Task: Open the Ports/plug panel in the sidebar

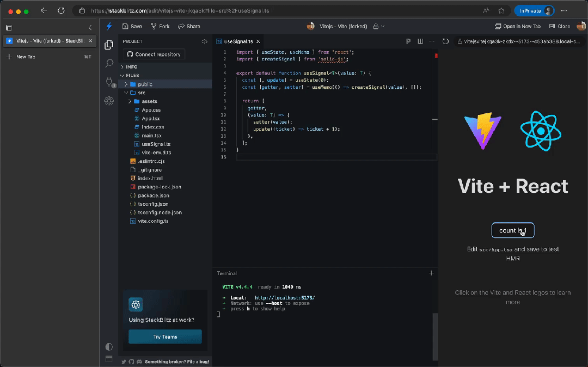Action: click(109, 82)
